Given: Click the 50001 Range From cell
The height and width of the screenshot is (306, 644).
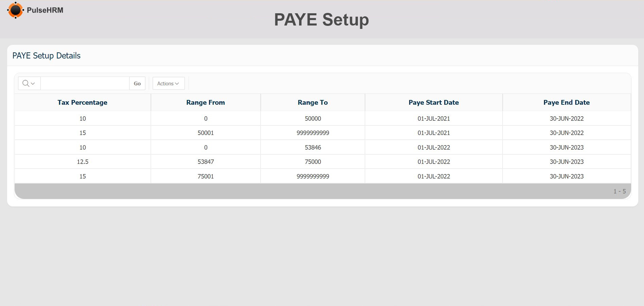Looking at the screenshot, I should [206, 133].
